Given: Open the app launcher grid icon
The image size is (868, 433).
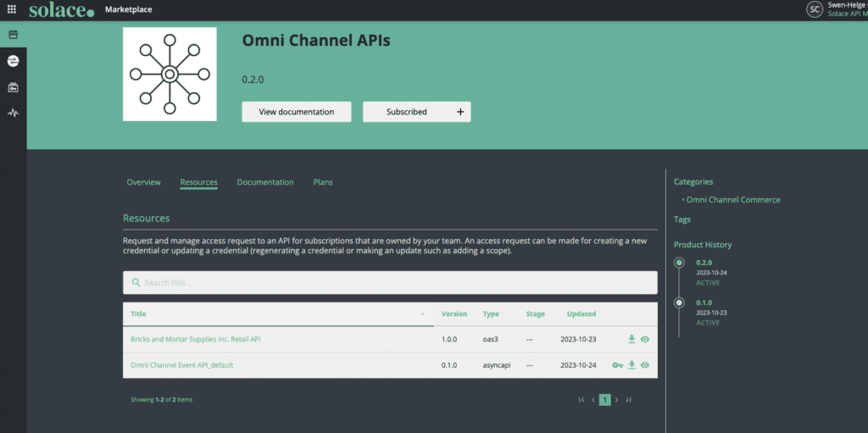Looking at the screenshot, I should pyautogui.click(x=12, y=9).
